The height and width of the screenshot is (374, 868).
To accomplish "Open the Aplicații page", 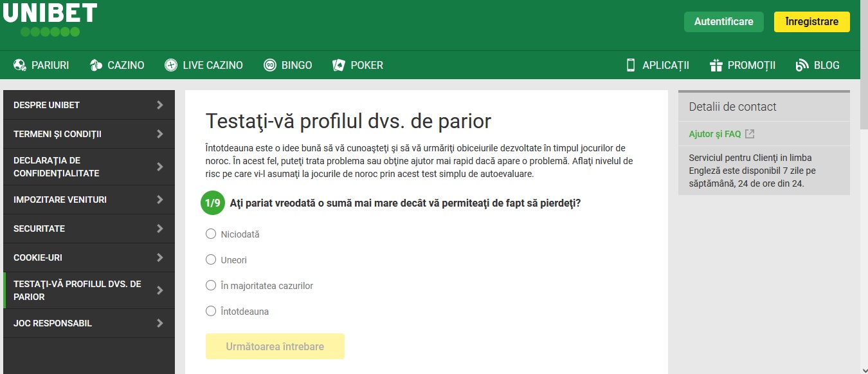I will click(x=657, y=65).
